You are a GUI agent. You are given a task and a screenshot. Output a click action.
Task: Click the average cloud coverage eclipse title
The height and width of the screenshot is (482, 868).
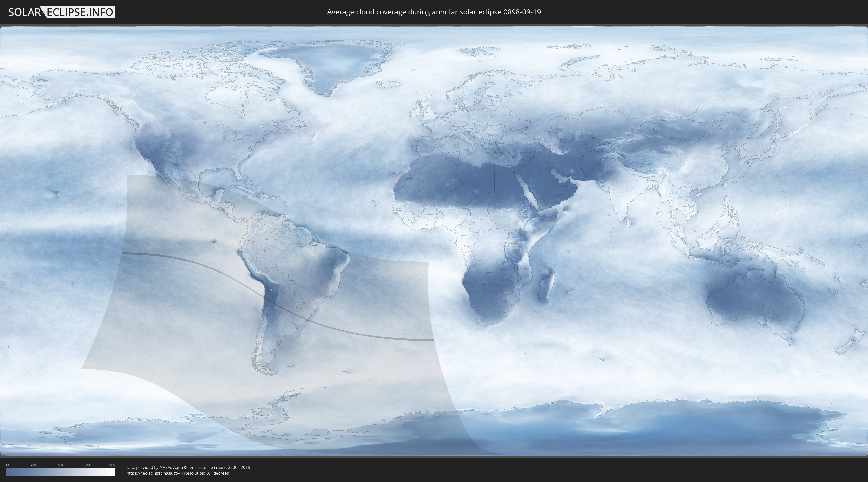click(x=434, y=12)
